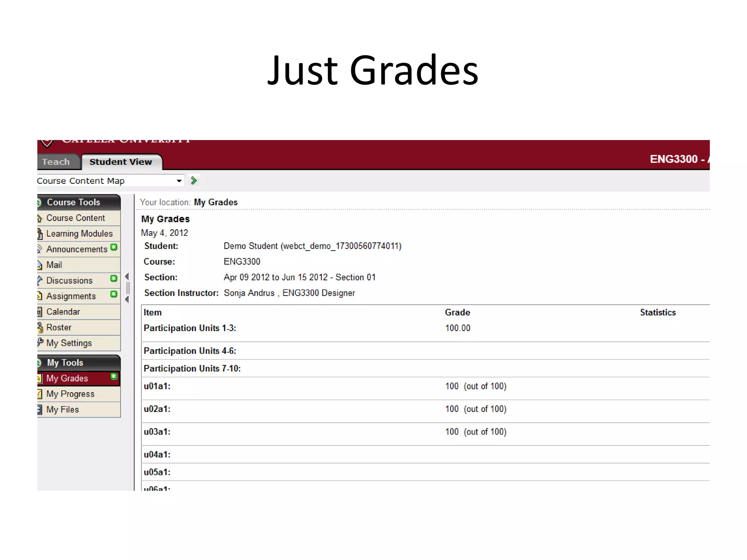Click the u03a1 grade item

(x=157, y=432)
